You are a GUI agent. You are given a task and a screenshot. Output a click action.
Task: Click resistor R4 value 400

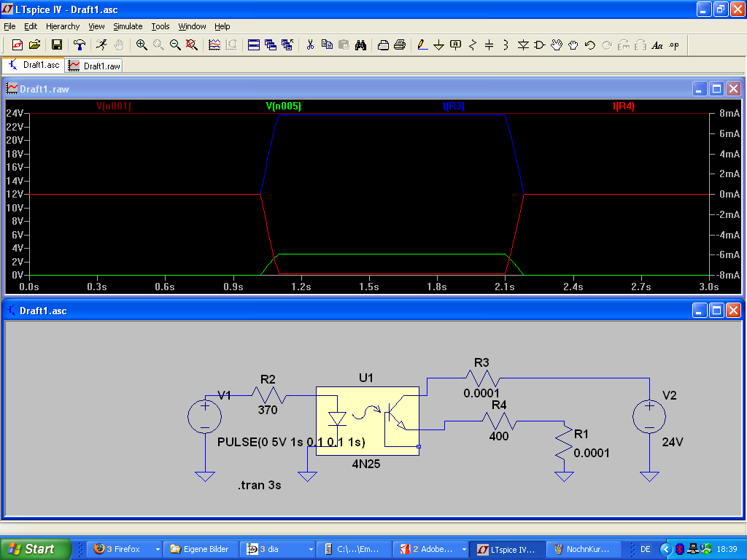point(499,436)
